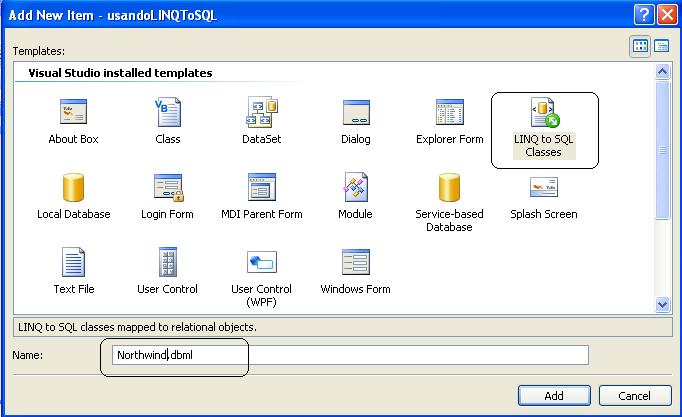Select the Class template icon
The width and height of the screenshot is (682, 417).
click(168, 112)
